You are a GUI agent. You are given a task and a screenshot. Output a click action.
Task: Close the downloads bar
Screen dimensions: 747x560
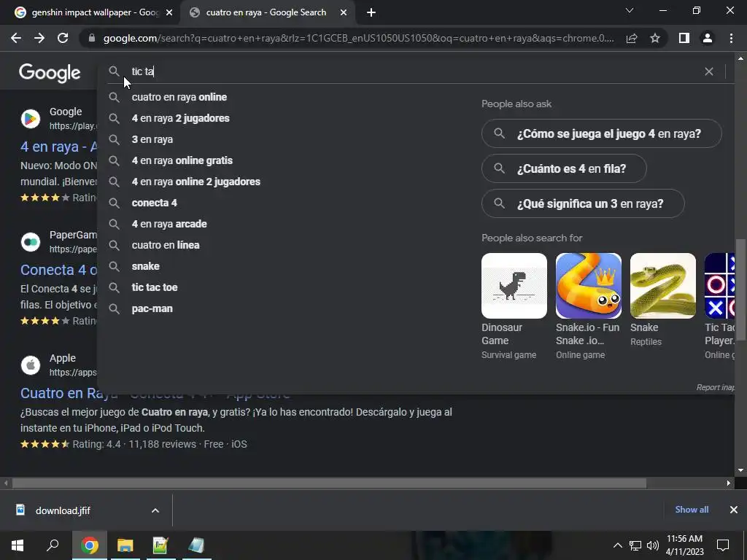coord(734,510)
